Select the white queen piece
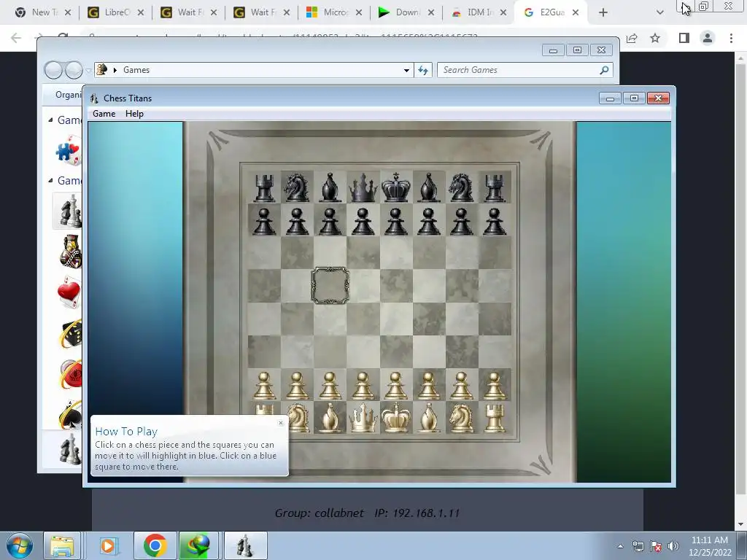747x560 pixels. click(x=363, y=418)
